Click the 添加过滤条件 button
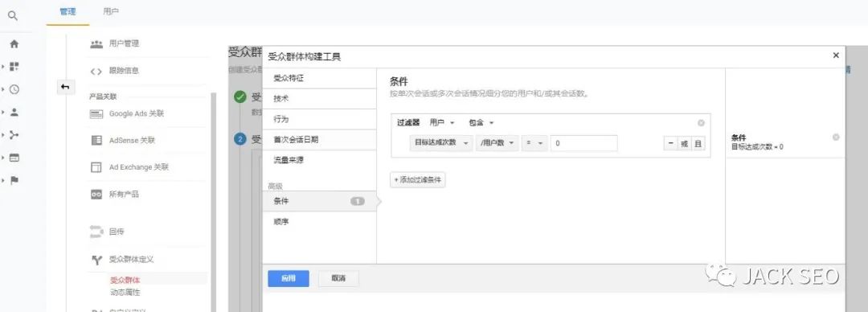The width and height of the screenshot is (868, 312). [x=418, y=180]
